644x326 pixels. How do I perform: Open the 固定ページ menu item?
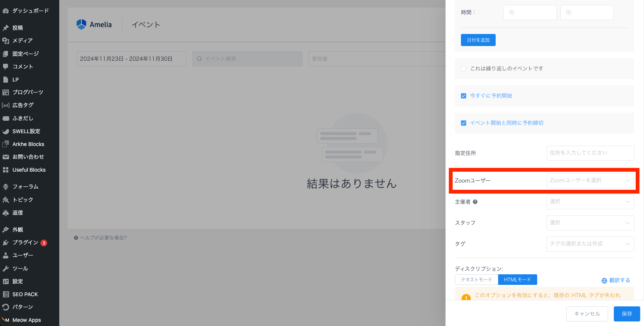click(25, 54)
